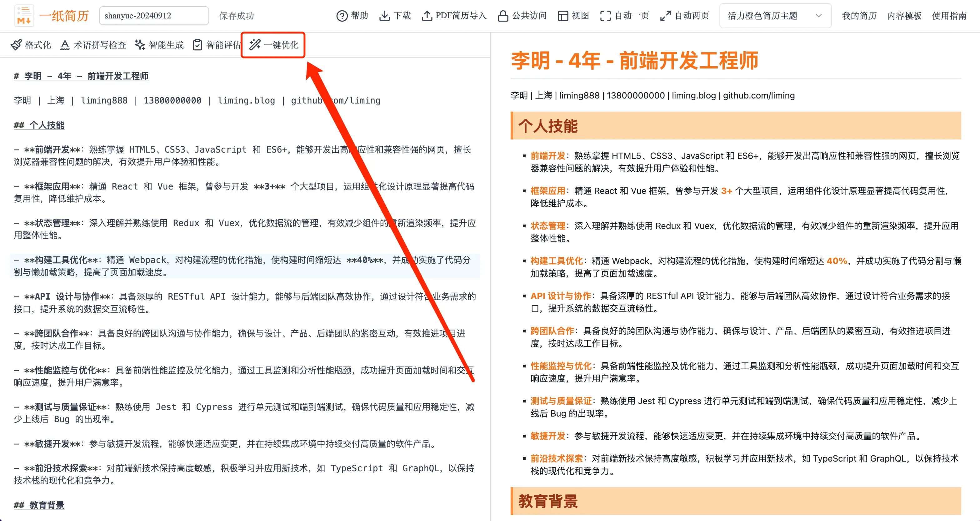Click the orange 40% value in the preview
Screen dimensions: 980x521
click(837, 261)
